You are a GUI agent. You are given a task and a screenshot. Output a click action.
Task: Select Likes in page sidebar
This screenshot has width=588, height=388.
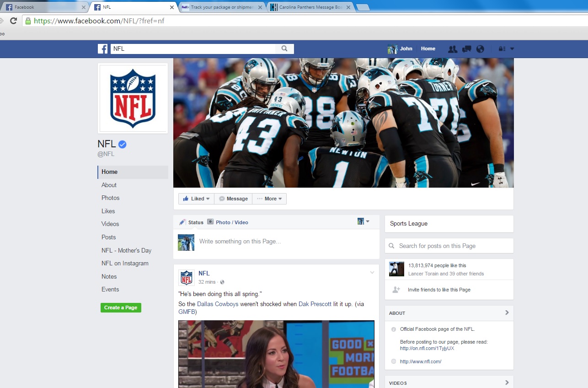click(108, 211)
